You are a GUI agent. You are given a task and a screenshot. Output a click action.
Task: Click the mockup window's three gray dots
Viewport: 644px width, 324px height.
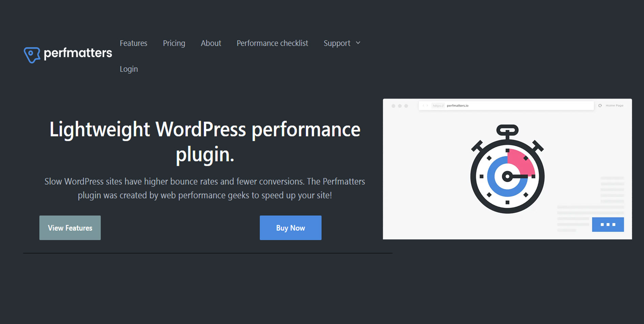pyautogui.click(x=400, y=106)
